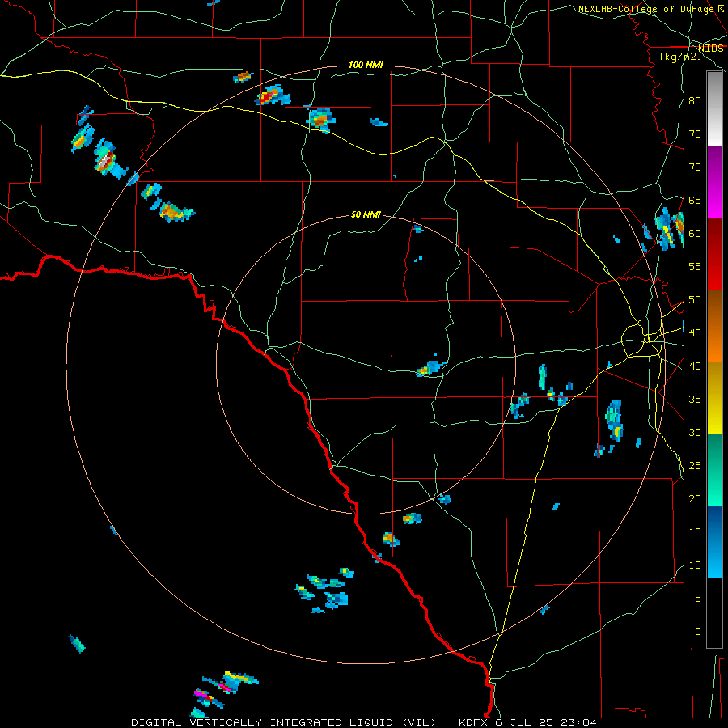Screen dimensions: 728x728
Task: Click scale value "30" on the color bar
Action: [x=695, y=432]
